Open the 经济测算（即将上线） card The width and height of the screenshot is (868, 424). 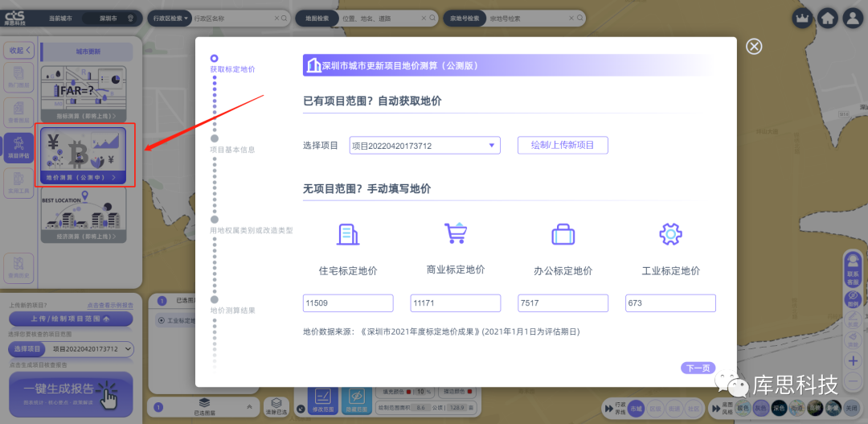(83, 215)
